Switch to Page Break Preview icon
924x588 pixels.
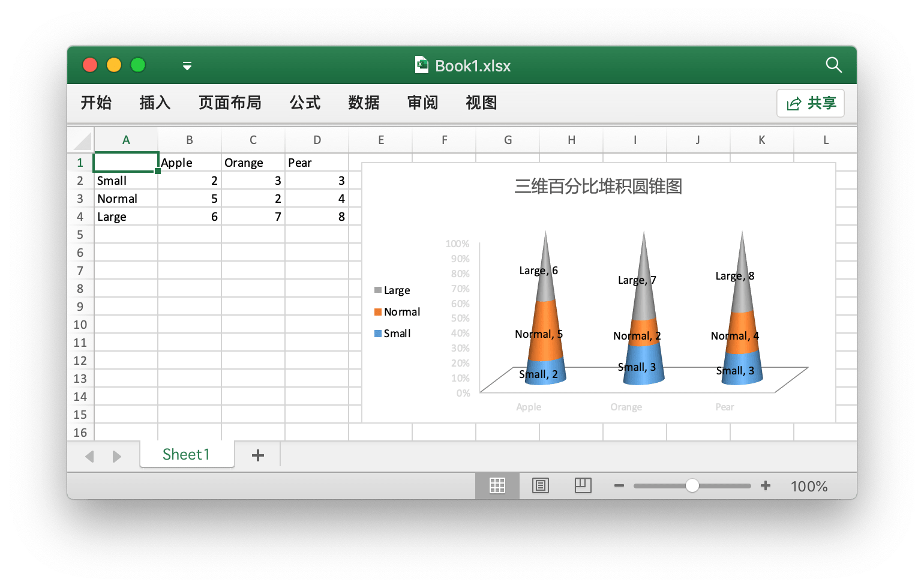coord(583,485)
